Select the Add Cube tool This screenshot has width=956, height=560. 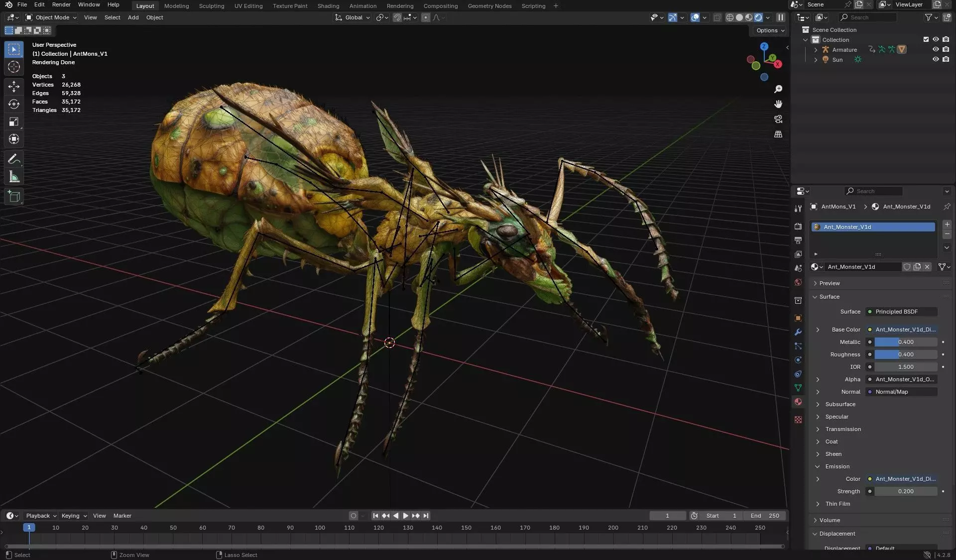click(x=14, y=196)
